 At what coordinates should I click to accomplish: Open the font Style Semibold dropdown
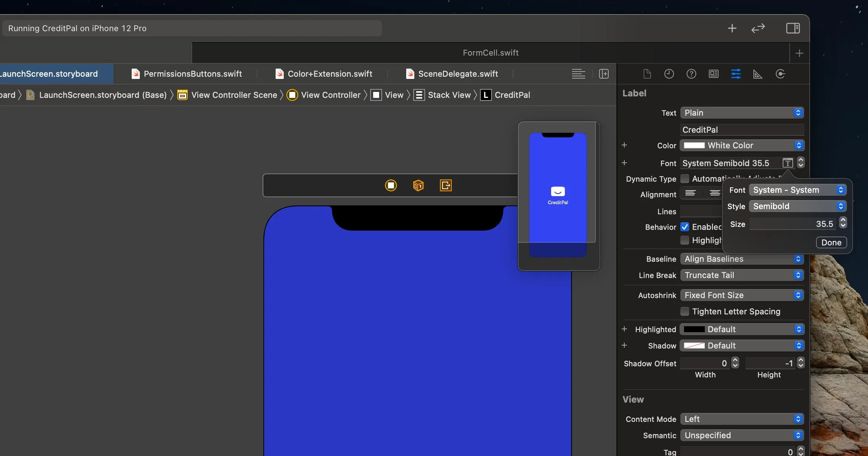[798, 206]
